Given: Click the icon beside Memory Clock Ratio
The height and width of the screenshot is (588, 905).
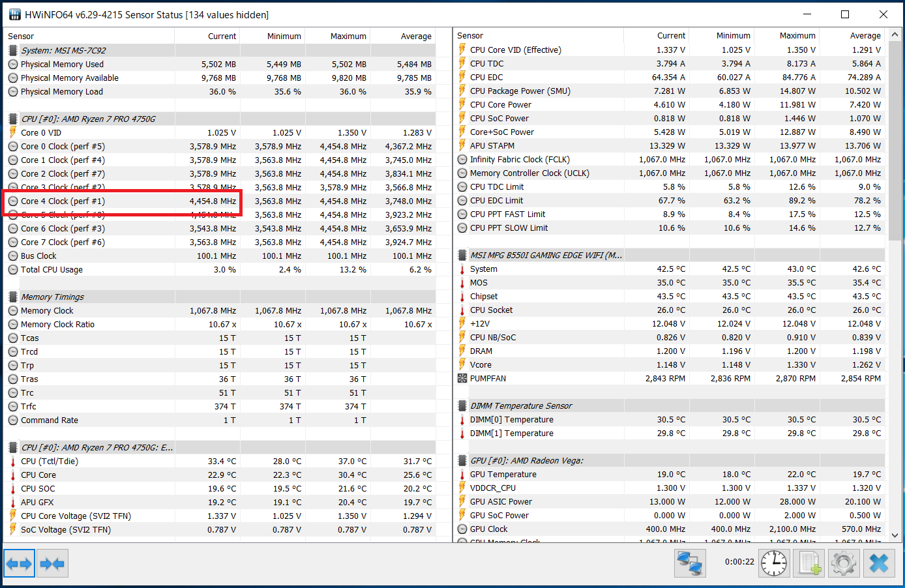Looking at the screenshot, I should 13,324.
